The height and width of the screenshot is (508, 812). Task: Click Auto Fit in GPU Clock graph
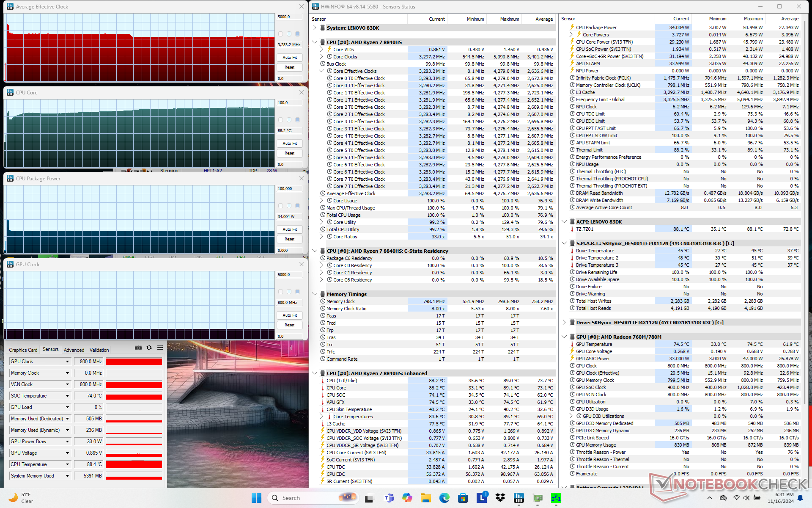[290, 315]
